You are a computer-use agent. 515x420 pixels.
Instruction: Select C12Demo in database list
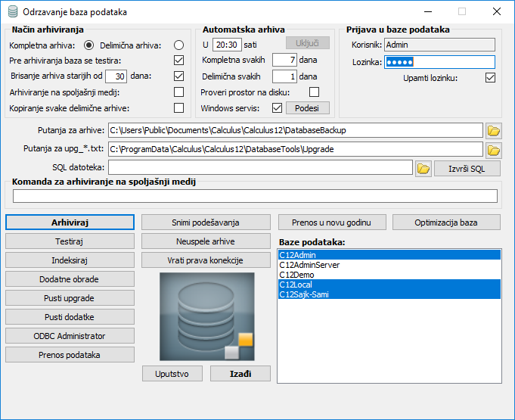point(296,275)
